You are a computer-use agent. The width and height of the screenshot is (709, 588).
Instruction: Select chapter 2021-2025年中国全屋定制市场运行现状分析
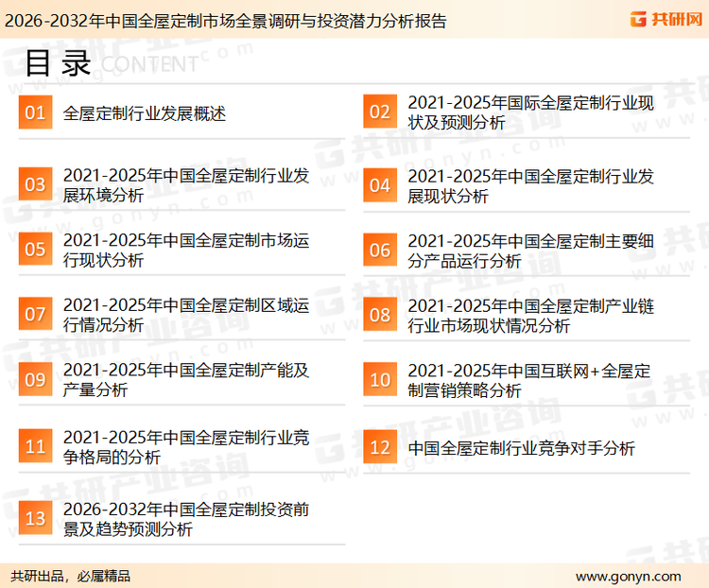[x=186, y=250]
